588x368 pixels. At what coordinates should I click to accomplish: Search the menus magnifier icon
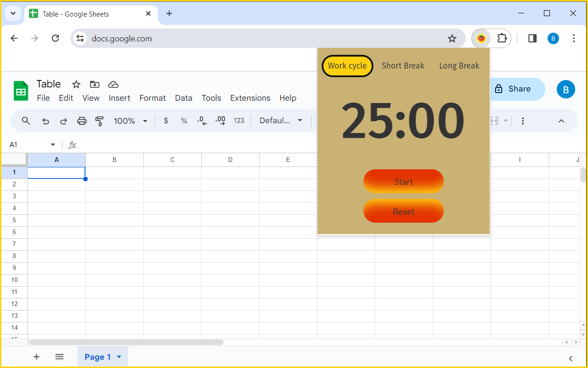pyautogui.click(x=26, y=121)
